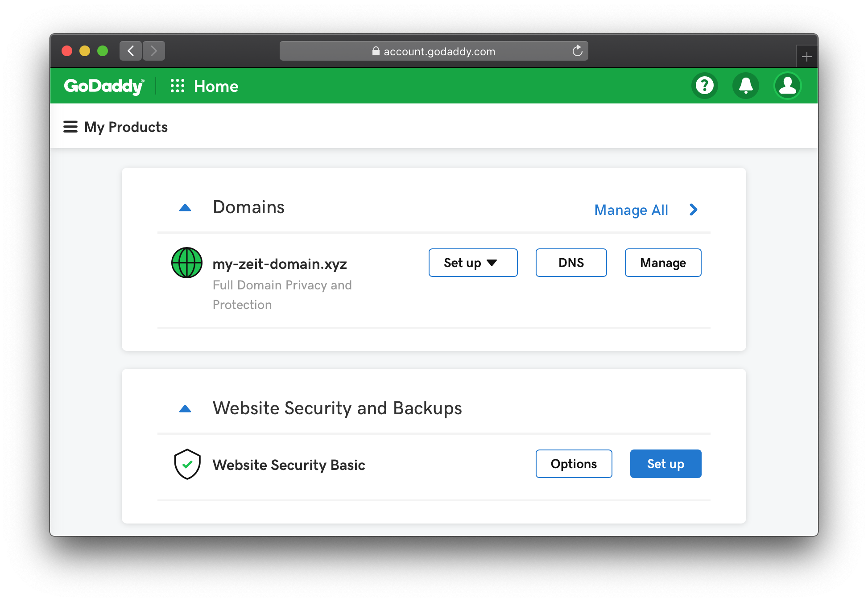
Task: Click the Manage All link
Action: click(x=631, y=210)
